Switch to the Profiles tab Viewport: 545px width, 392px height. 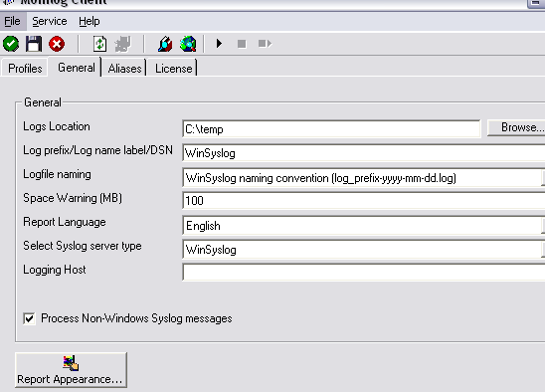click(25, 69)
